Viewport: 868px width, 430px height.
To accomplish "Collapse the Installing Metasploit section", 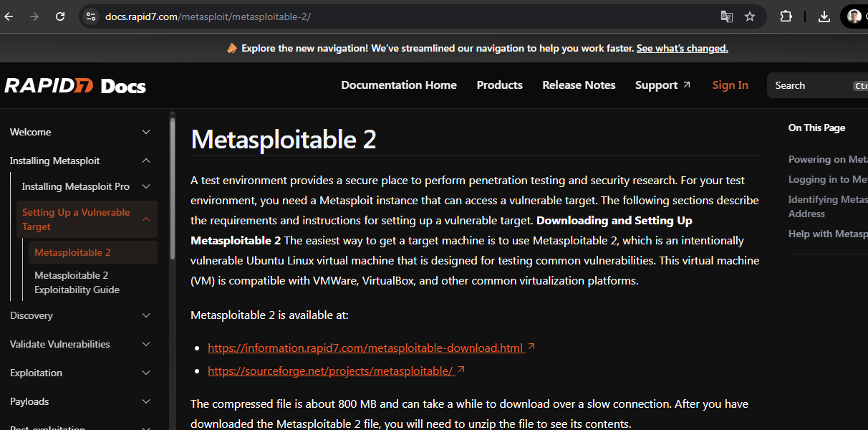I will pyautogui.click(x=146, y=161).
